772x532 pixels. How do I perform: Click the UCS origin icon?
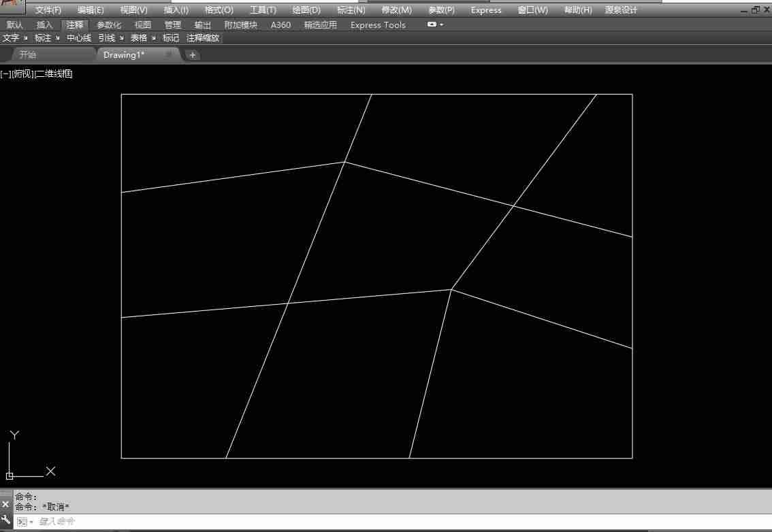(x=10, y=476)
